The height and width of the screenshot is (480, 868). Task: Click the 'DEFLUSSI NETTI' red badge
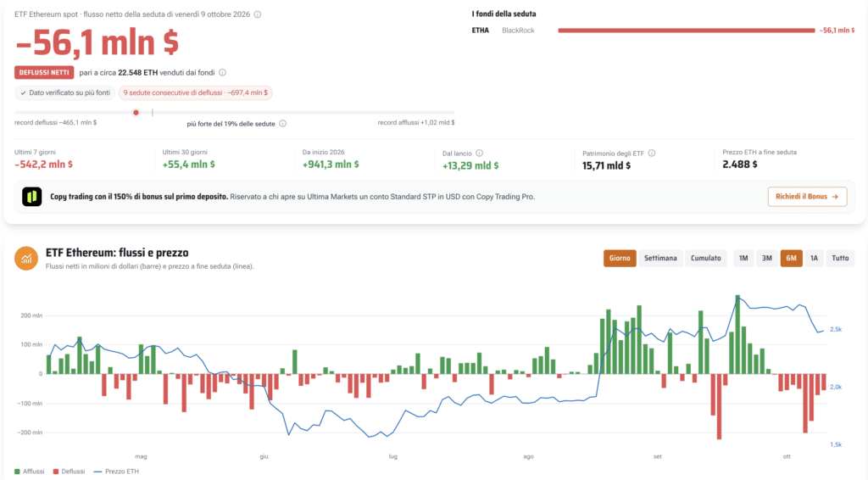click(44, 73)
